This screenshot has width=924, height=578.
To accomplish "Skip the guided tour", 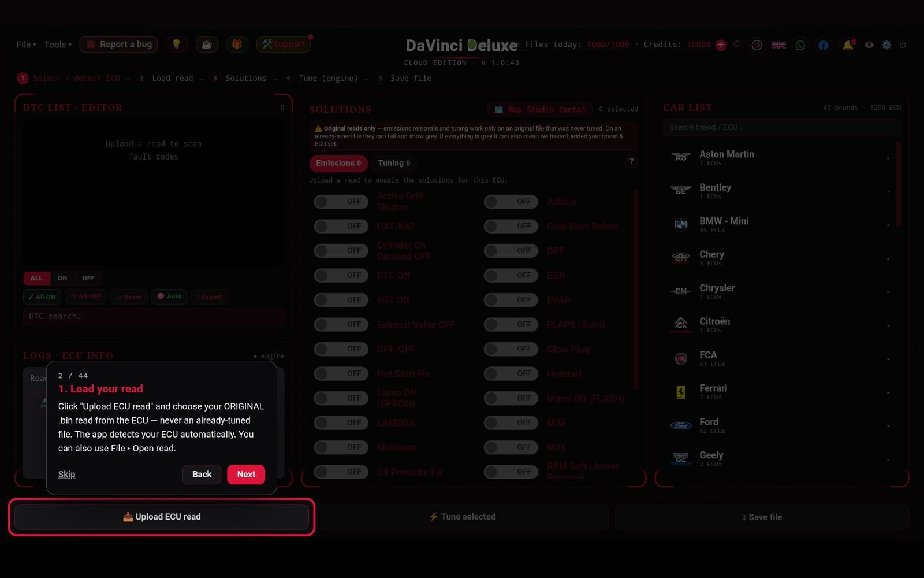I will pyautogui.click(x=66, y=474).
